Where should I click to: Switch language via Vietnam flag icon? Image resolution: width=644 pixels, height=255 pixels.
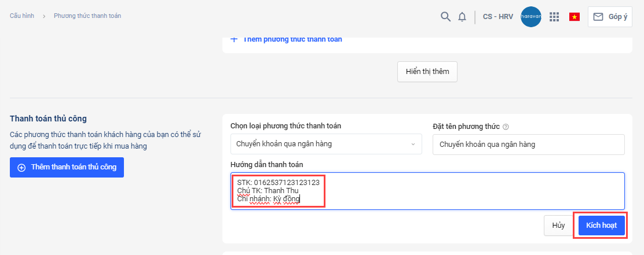[575, 17]
